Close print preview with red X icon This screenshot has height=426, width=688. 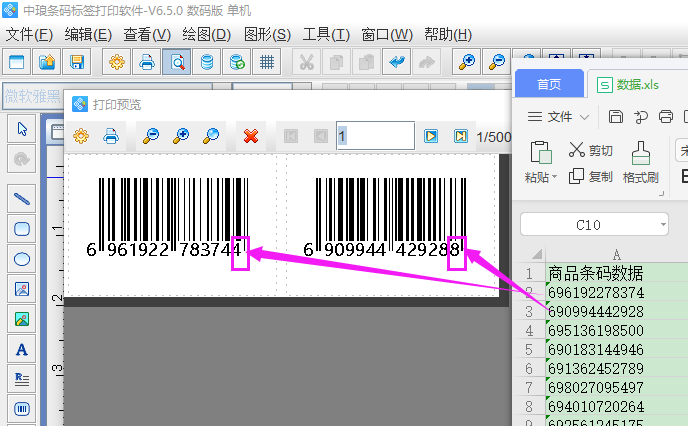pos(251,136)
